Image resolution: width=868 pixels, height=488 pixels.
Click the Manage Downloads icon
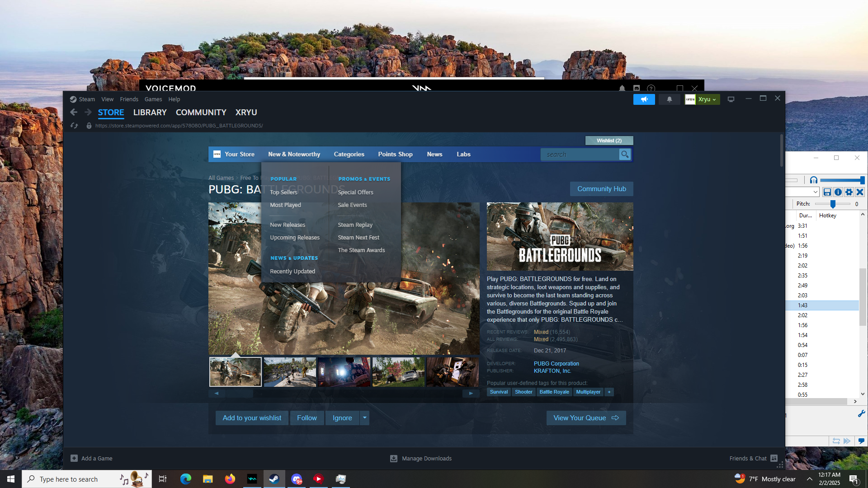coord(394,459)
